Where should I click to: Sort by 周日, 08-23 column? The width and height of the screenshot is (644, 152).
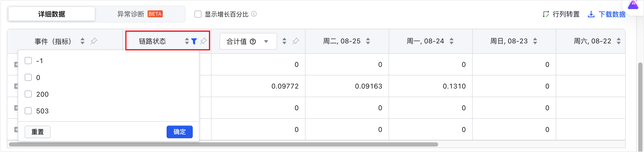tap(535, 41)
